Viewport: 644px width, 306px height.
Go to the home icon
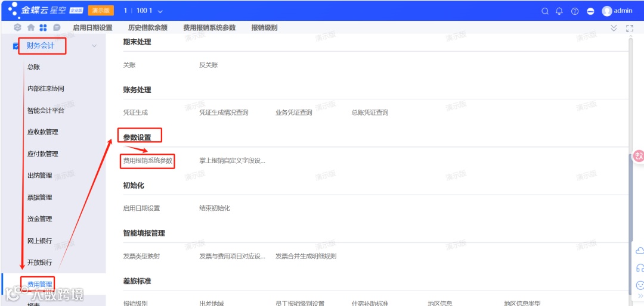[x=30, y=27]
